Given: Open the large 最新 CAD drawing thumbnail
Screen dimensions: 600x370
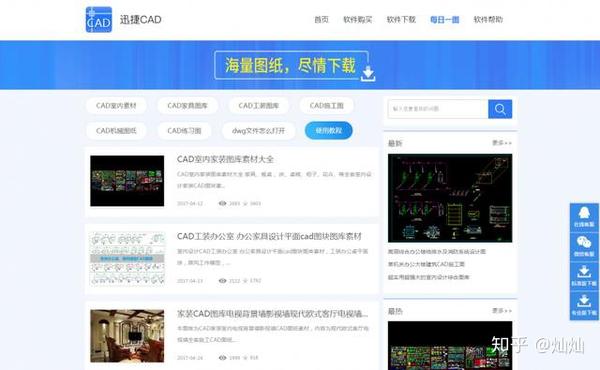Looking at the screenshot, I should (450, 198).
